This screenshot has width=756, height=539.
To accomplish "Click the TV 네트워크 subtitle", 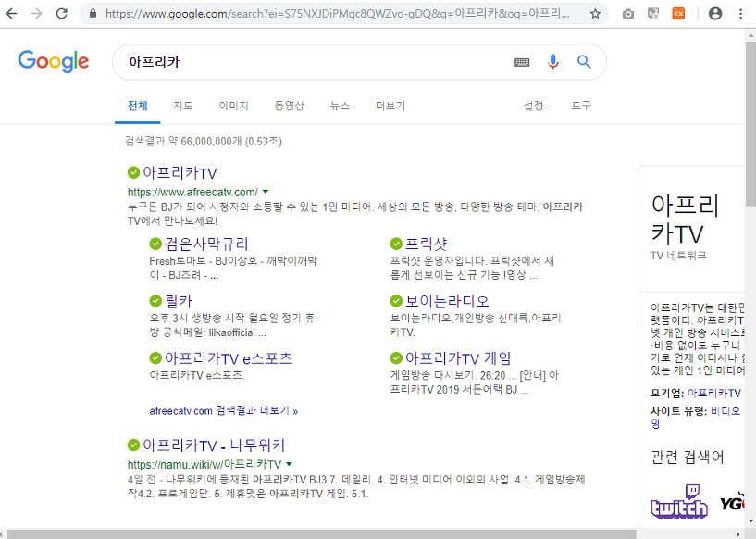I will click(x=678, y=256).
